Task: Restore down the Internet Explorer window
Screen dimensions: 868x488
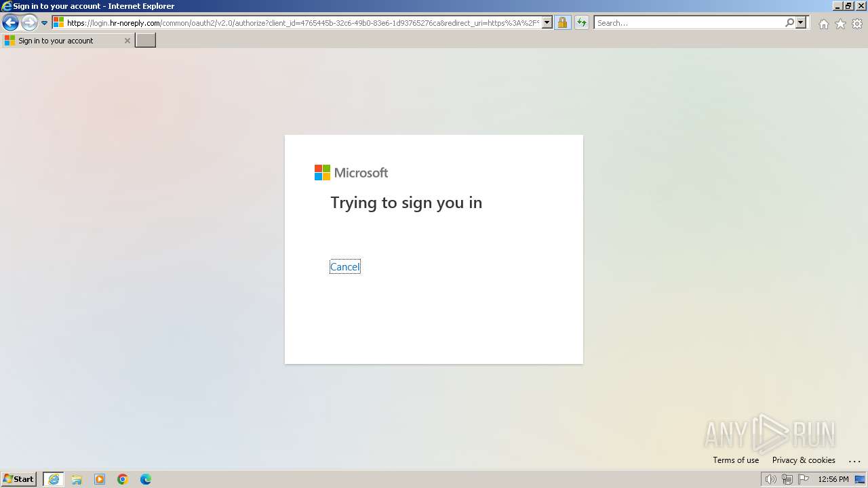Action: pos(848,5)
